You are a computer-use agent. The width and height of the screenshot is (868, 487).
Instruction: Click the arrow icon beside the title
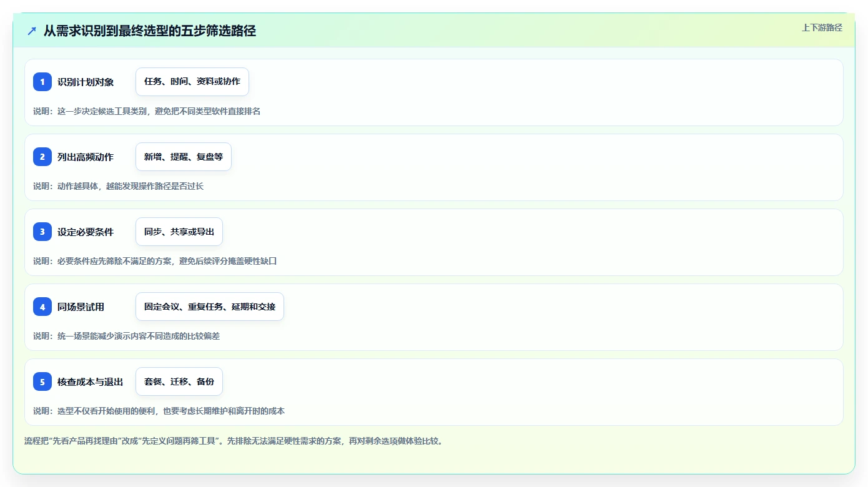[32, 31]
